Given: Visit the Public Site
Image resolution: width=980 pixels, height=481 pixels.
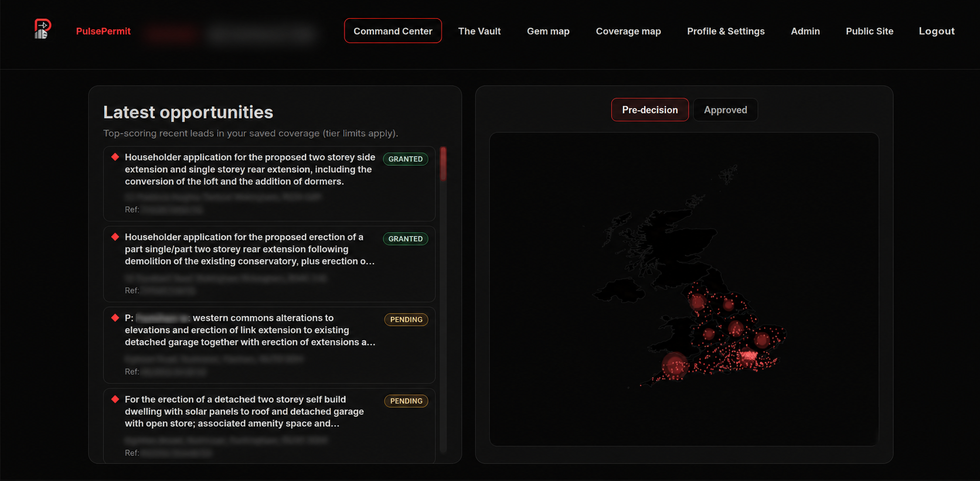Looking at the screenshot, I should pos(869,31).
